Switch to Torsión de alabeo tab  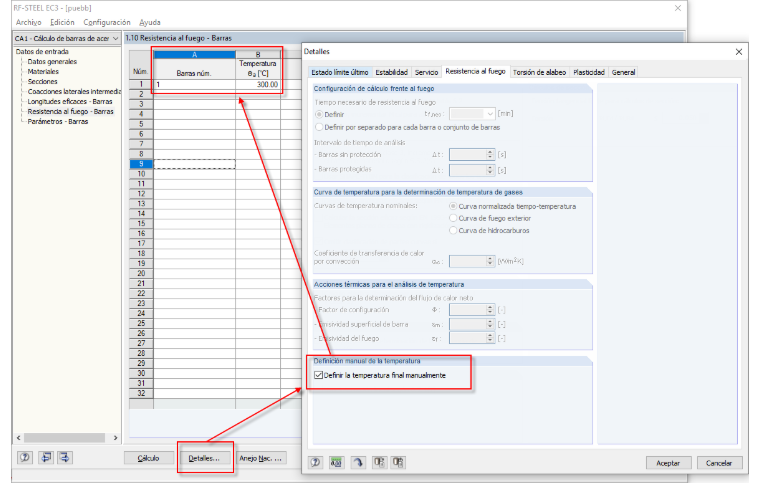click(539, 72)
